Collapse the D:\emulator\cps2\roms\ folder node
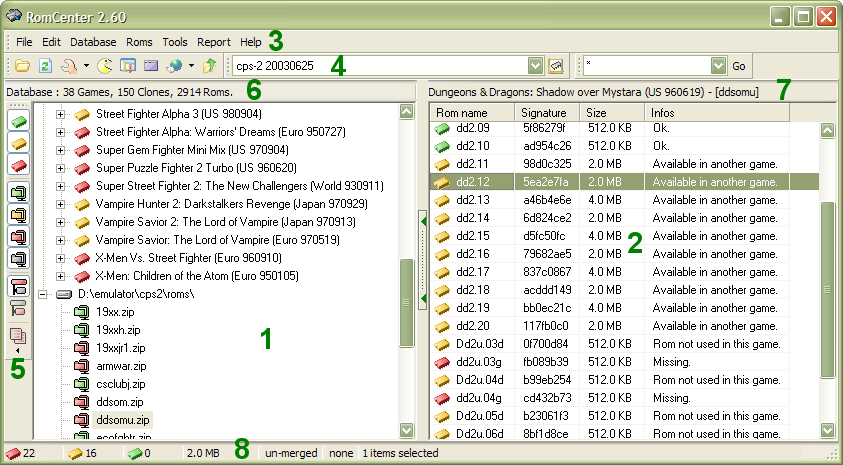Image resolution: width=843 pixels, height=465 pixels. [x=42, y=294]
